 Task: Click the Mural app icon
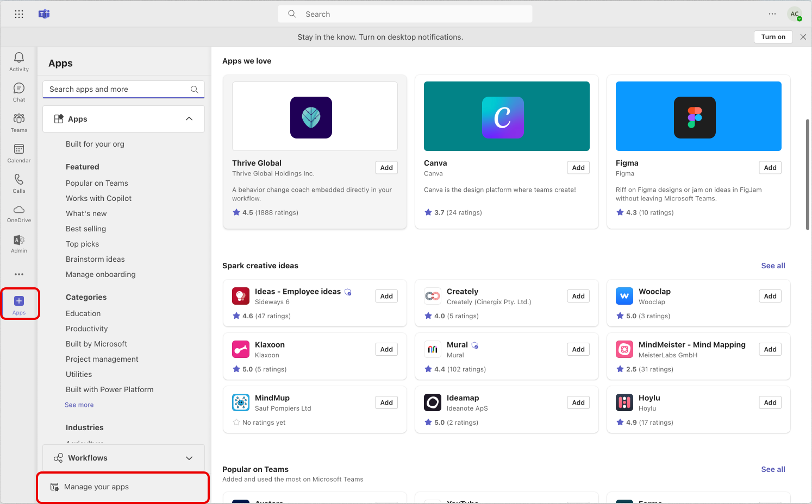click(x=433, y=349)
